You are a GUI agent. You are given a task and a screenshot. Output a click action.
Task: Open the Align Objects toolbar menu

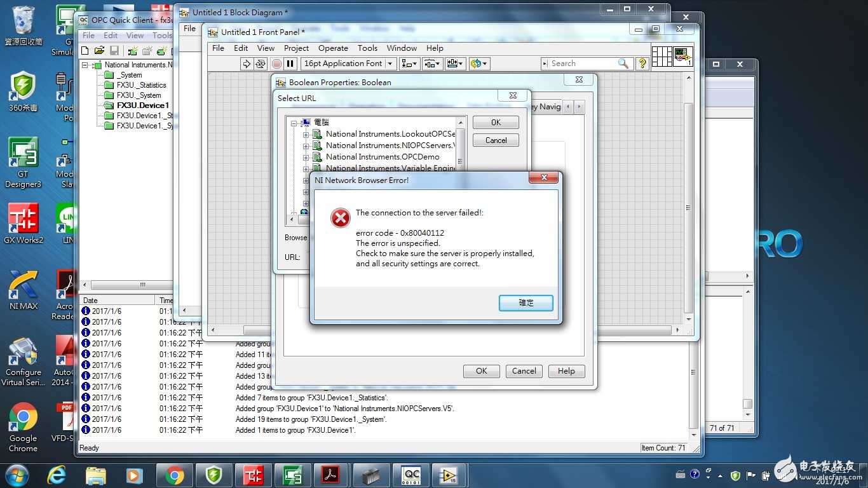tap(410, 64)
